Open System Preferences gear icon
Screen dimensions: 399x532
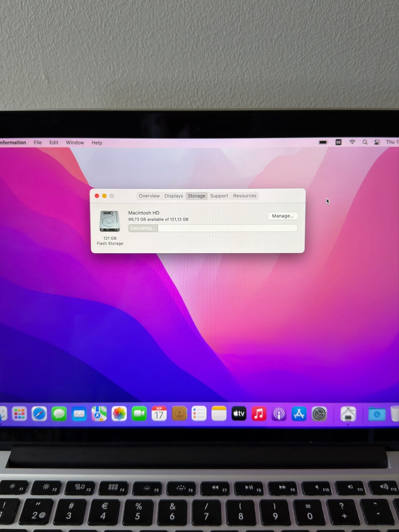[319, 414]
